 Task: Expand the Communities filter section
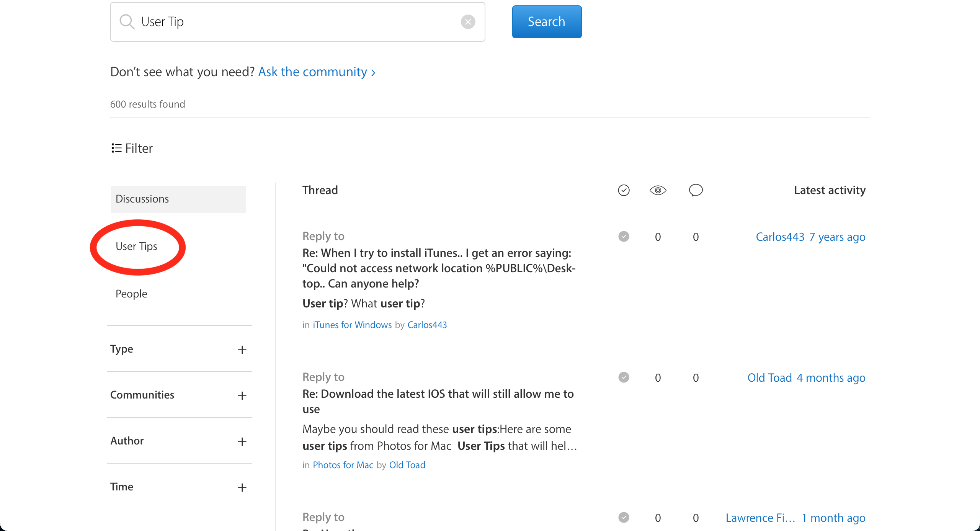coord(242,395)
